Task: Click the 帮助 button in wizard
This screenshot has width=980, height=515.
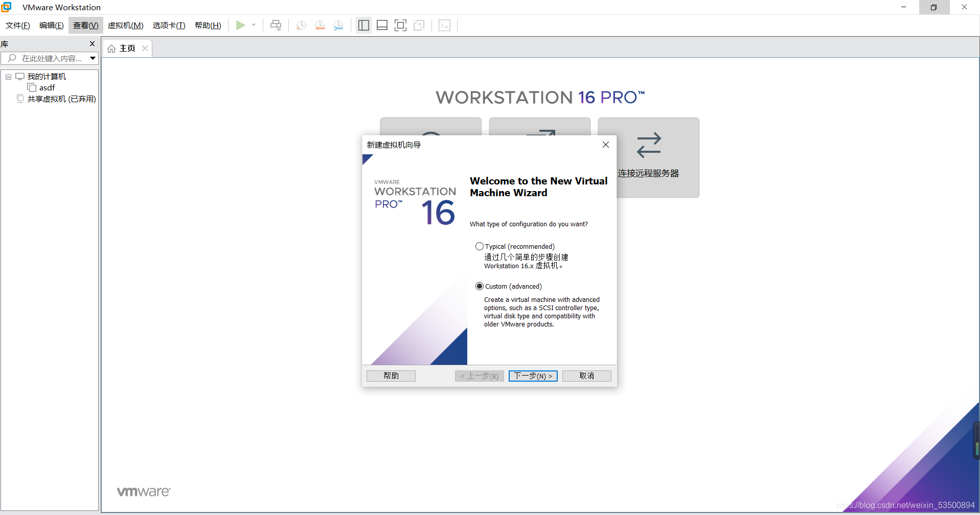Action: pyautogui.click(x=391, y=376)
